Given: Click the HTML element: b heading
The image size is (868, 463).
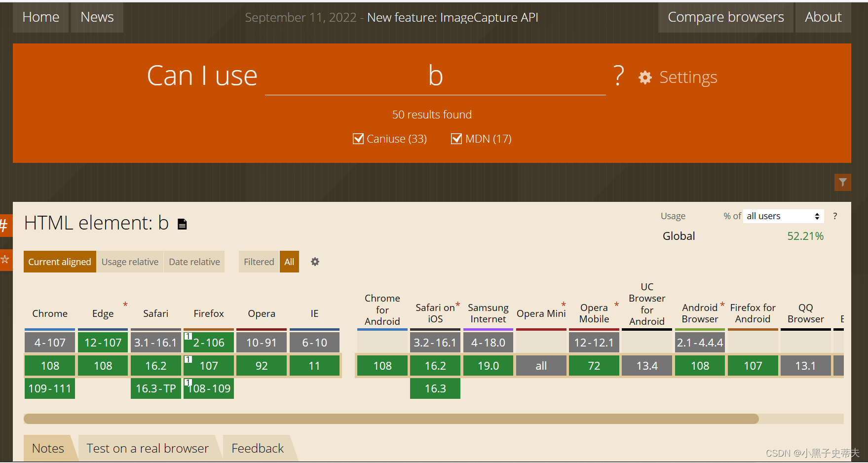Looking at the screenshot, I should click(97, 223).
